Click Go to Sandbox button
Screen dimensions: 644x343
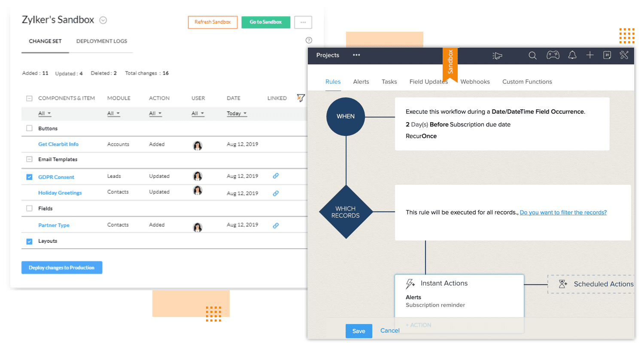click(x=266, y=22)
